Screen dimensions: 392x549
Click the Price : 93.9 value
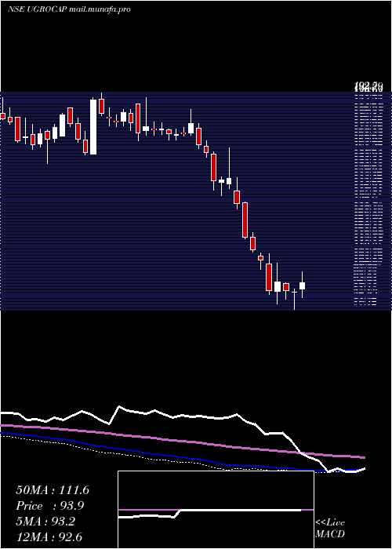pyautogui.click(x=49, y=506)
